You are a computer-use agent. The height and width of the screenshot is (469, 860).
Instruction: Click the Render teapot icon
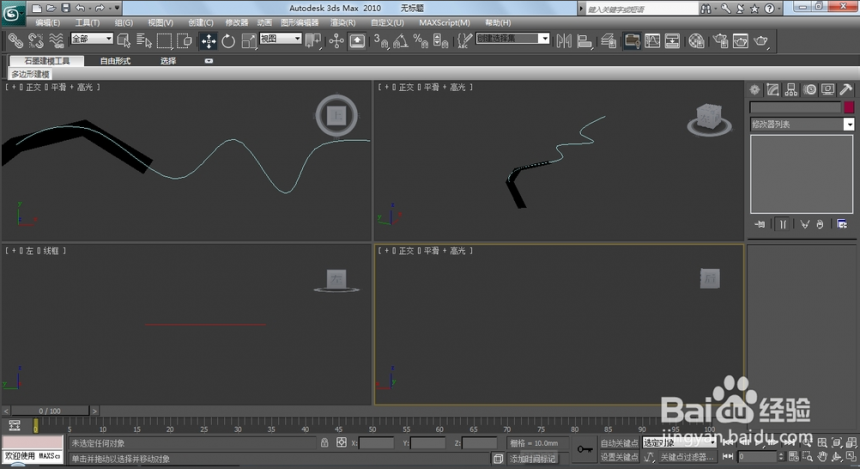tap(762, 41)
